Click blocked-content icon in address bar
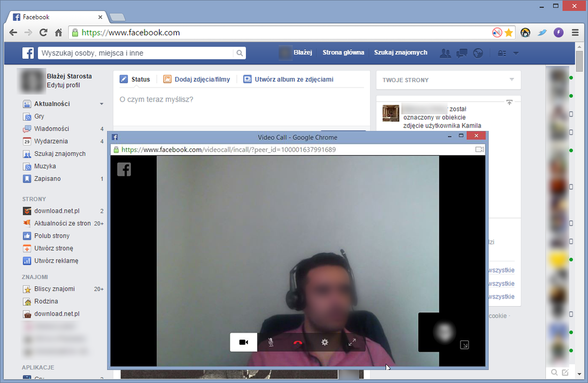 pos(497,33)
